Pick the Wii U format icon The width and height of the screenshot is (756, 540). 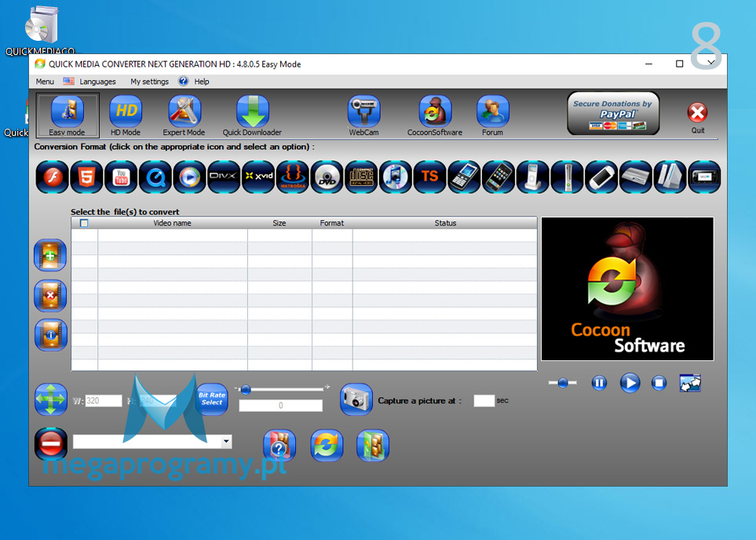(704, 177)
